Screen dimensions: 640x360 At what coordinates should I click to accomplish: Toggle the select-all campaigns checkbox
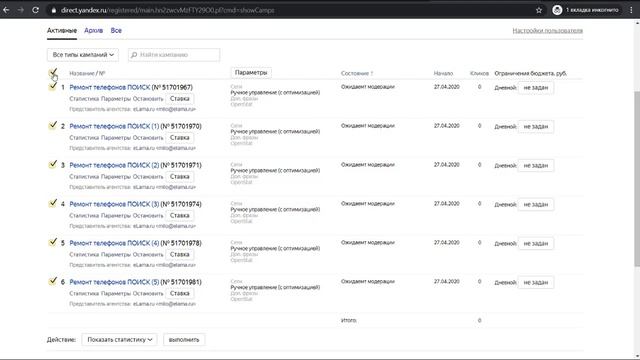(52, 73)
